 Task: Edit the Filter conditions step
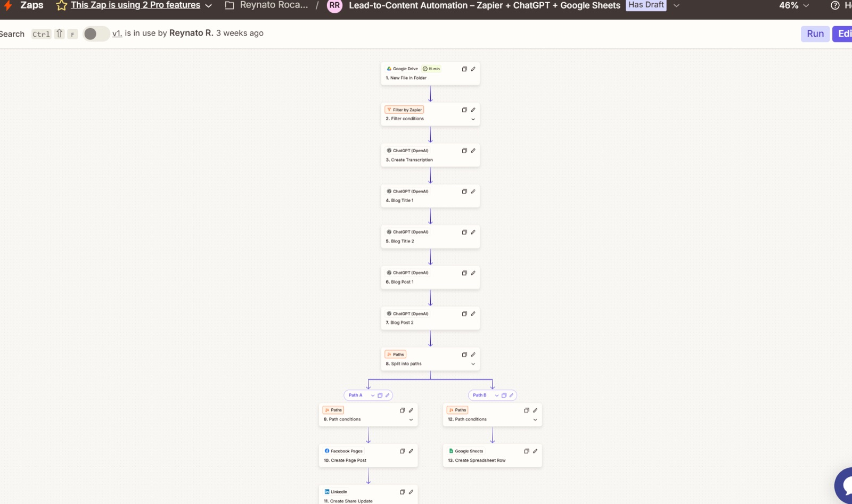[473, 110]
